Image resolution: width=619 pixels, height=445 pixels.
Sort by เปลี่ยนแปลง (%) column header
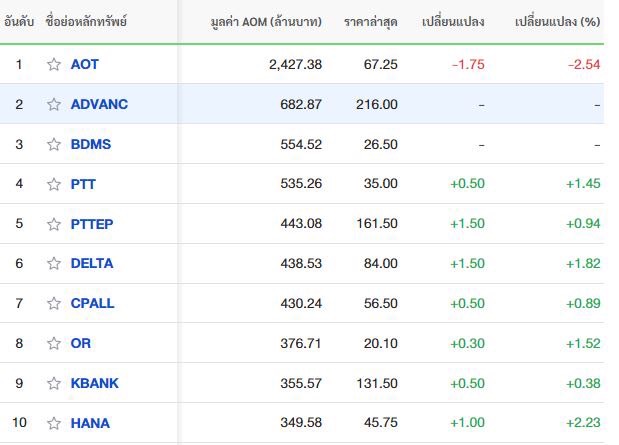557,22
